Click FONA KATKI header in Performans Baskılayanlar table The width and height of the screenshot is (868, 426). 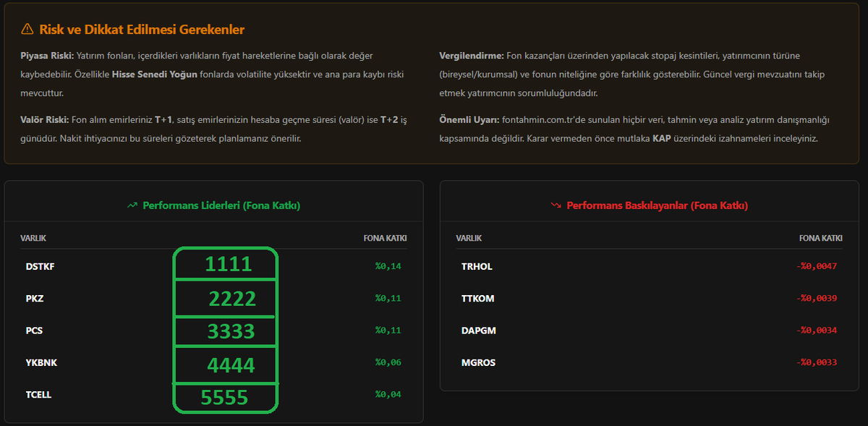point(820,238)
